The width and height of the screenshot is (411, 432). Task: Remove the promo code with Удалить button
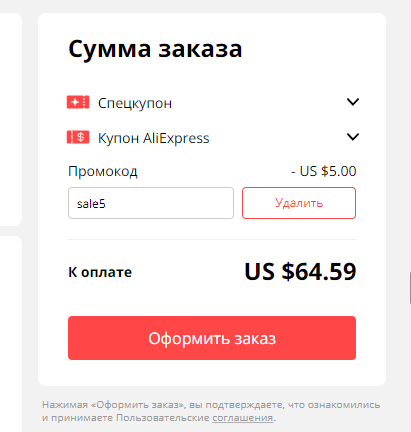(x=299, y=203)
